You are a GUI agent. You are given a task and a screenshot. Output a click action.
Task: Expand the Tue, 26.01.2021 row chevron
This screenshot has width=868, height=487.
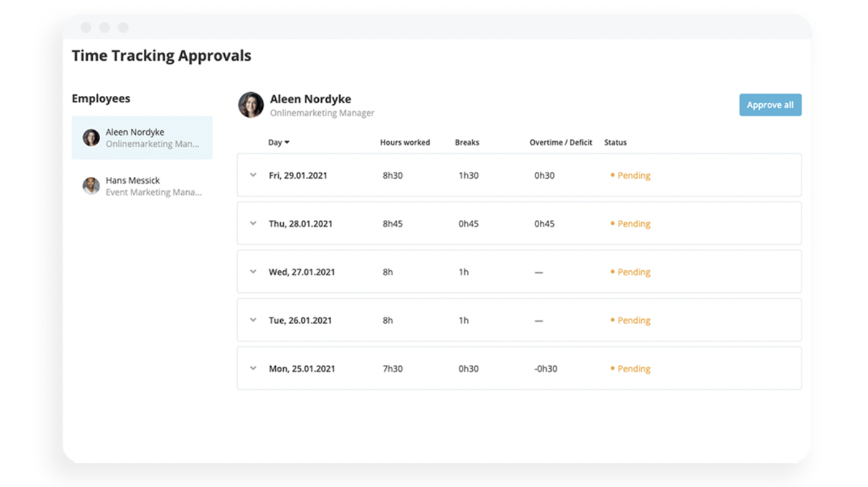coord(253,320)
